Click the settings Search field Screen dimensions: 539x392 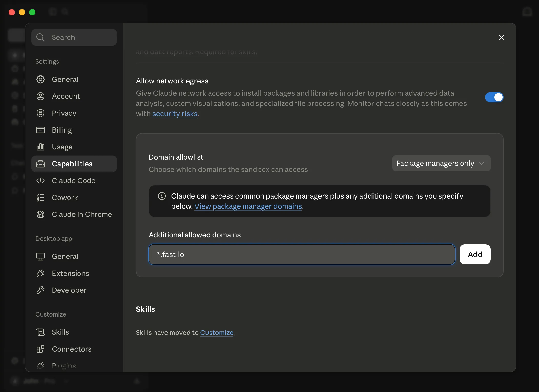click(x=74, y=37)
